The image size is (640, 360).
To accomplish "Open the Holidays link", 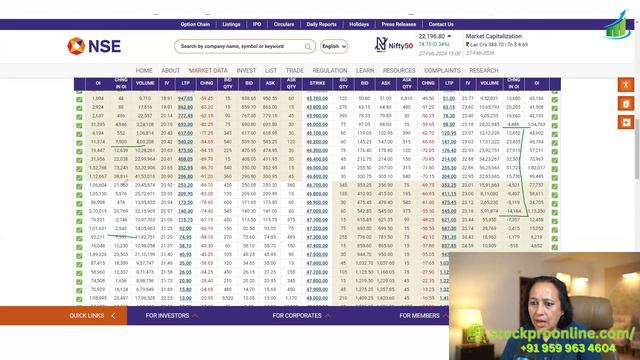I will [359, 24].
